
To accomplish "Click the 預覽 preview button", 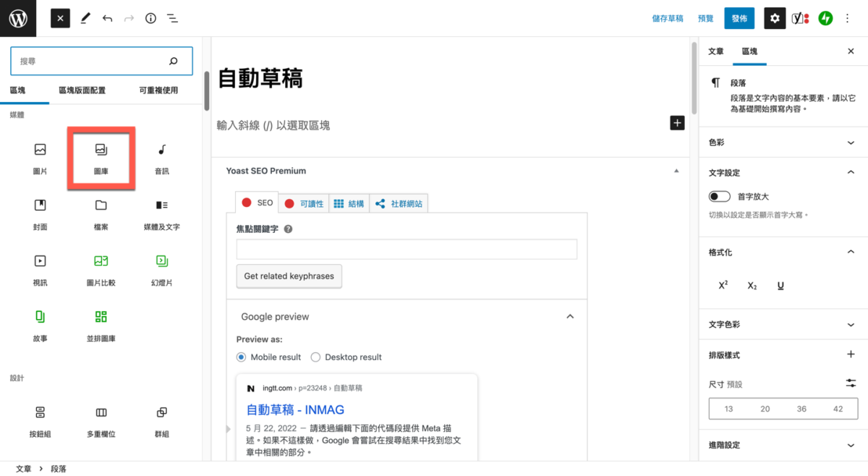I will pyautogui.click(x=705, y=18).
